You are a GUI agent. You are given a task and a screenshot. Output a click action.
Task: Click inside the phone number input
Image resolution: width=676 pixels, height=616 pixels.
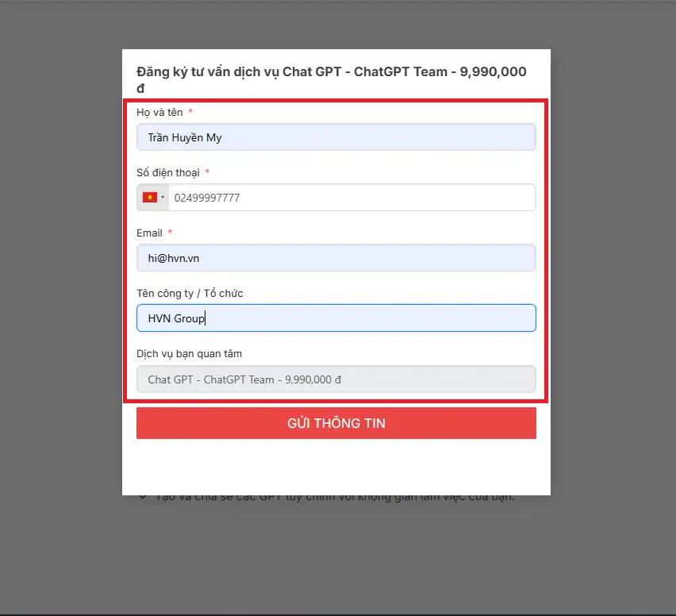click(x=349, y=197)
